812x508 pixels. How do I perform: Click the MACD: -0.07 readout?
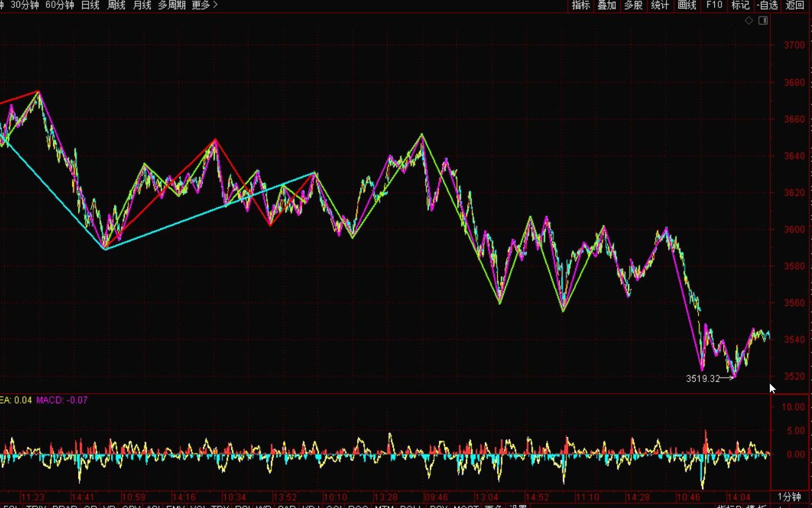click(62, 400)
